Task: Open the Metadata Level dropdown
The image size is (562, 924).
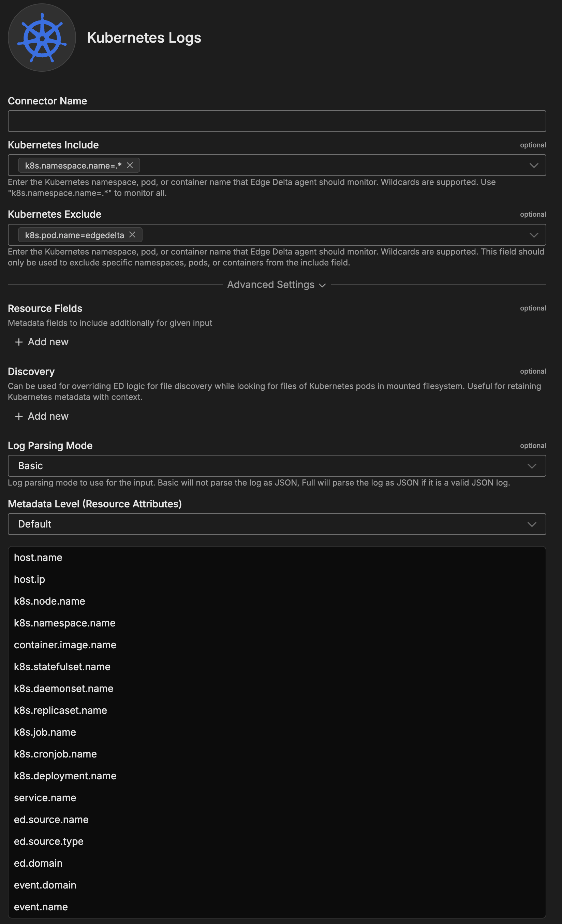Action: click(x=277, y=524)
